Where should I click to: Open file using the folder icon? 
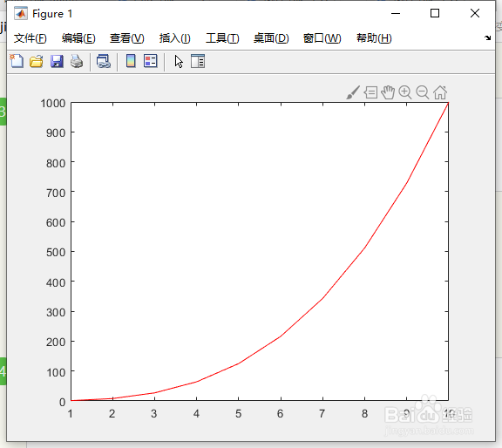[x=37, y=61]
